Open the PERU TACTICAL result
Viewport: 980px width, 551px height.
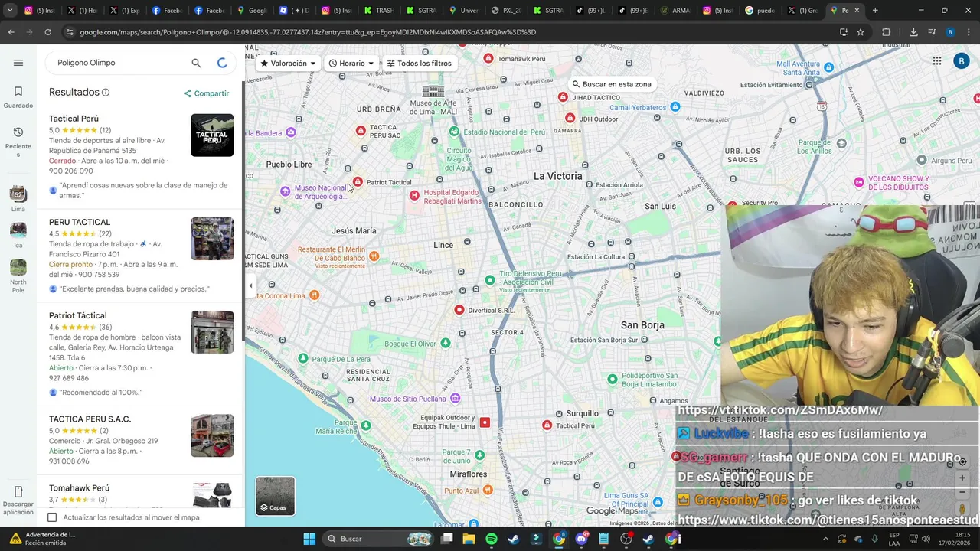point(80,222)
